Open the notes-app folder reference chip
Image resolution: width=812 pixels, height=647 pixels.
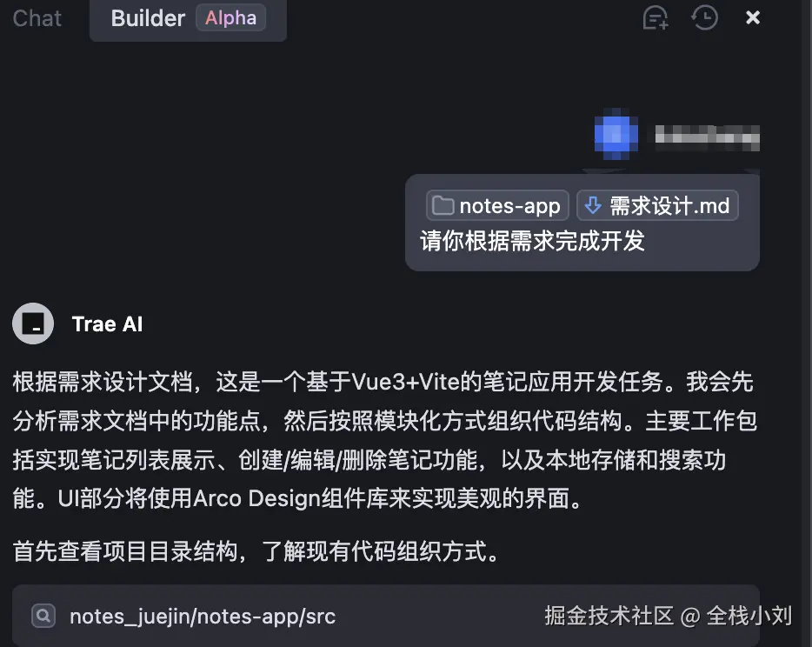[x=497, y=205]
